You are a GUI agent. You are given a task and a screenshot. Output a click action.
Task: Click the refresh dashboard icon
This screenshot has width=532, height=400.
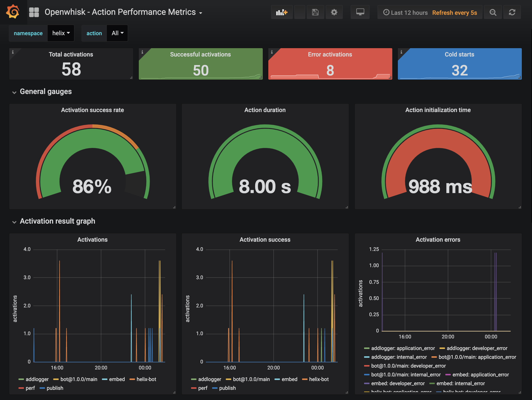512,12
